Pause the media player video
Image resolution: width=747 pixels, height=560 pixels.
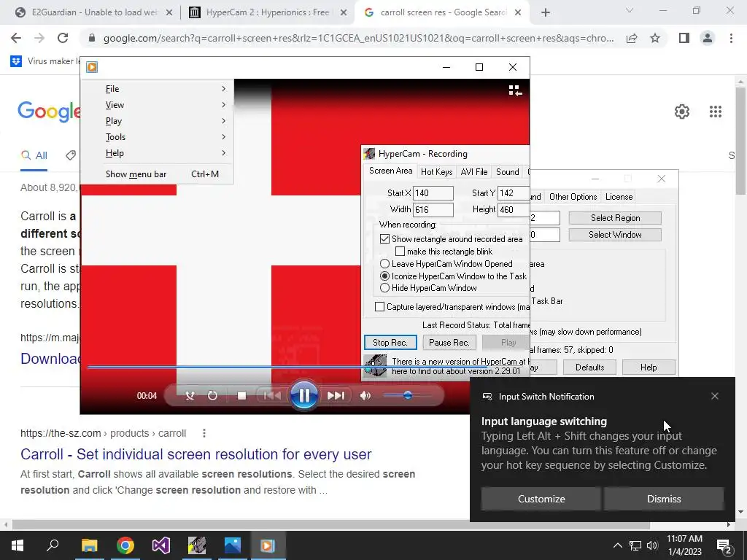coord(304,395)
